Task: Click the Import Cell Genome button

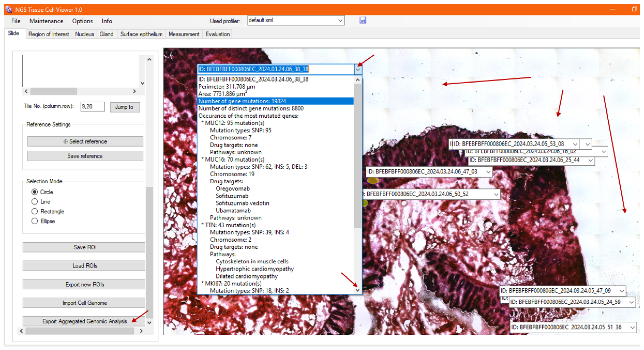Action: pyautogui.click(x=84, y=303)
